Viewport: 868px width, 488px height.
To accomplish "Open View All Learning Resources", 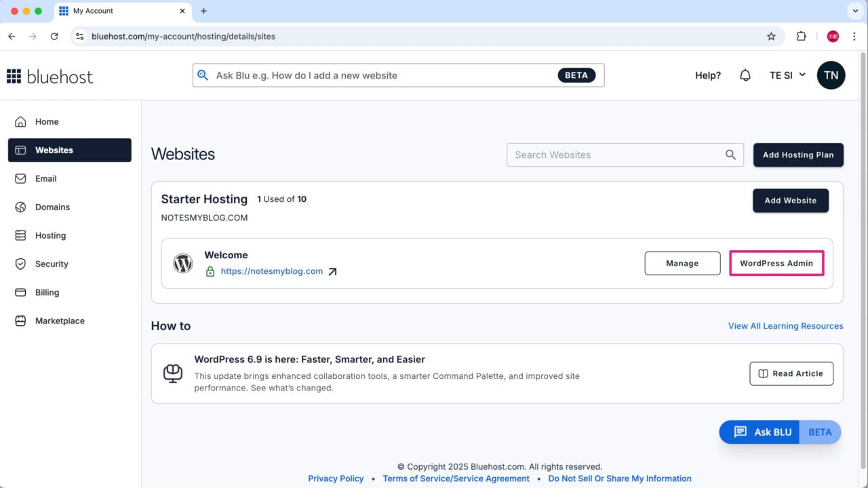I will point(785,326).
